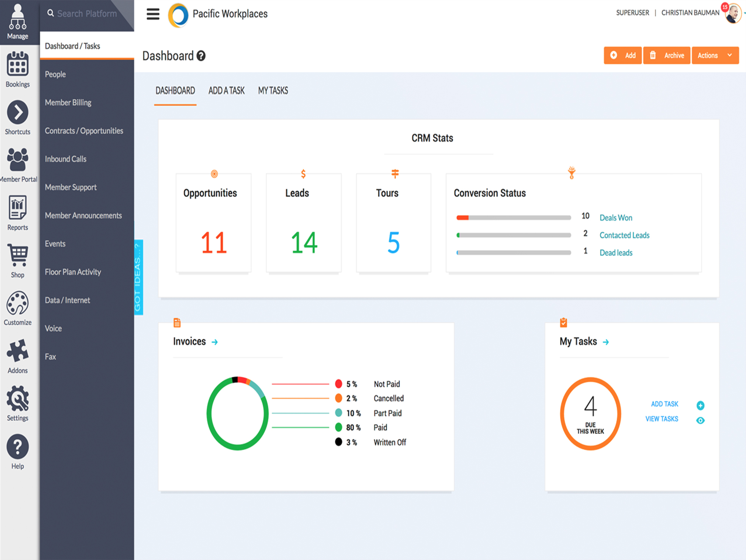Expand the Invoices arrow link

(215, 342)
